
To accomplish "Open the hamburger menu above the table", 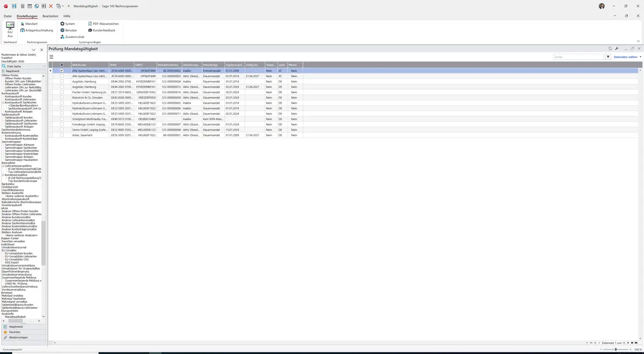I will click(x=52, y=56).
